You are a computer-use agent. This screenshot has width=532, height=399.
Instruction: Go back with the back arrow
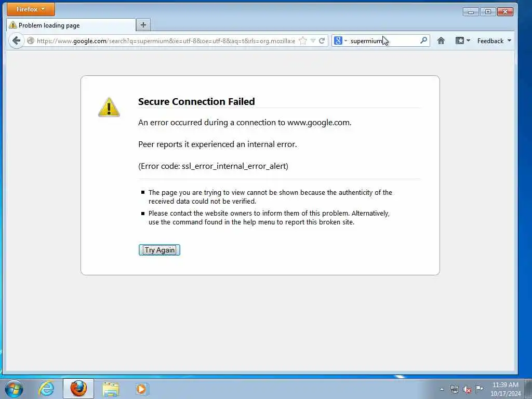pyautogui.click(x=16, y=41)
